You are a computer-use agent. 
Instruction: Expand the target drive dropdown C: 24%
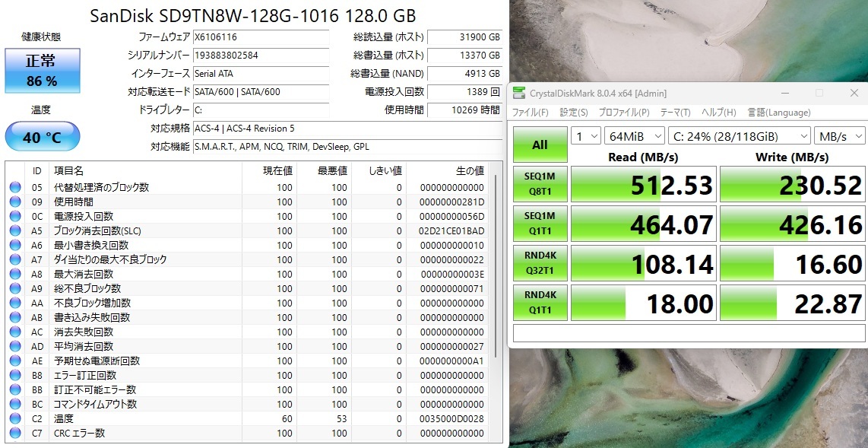pos(740,135)
